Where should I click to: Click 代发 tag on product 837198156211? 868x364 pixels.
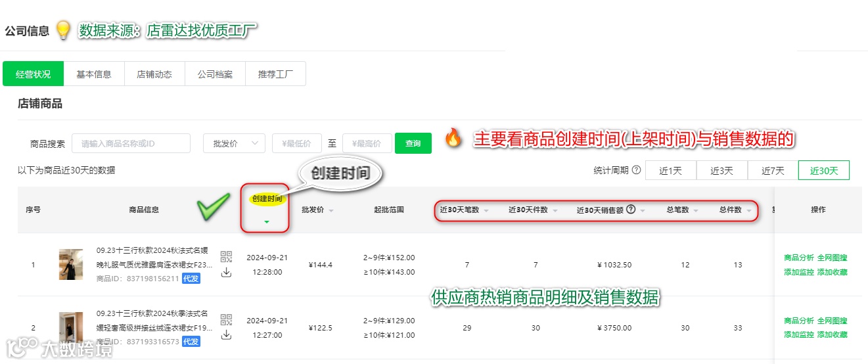click(191, 279)
